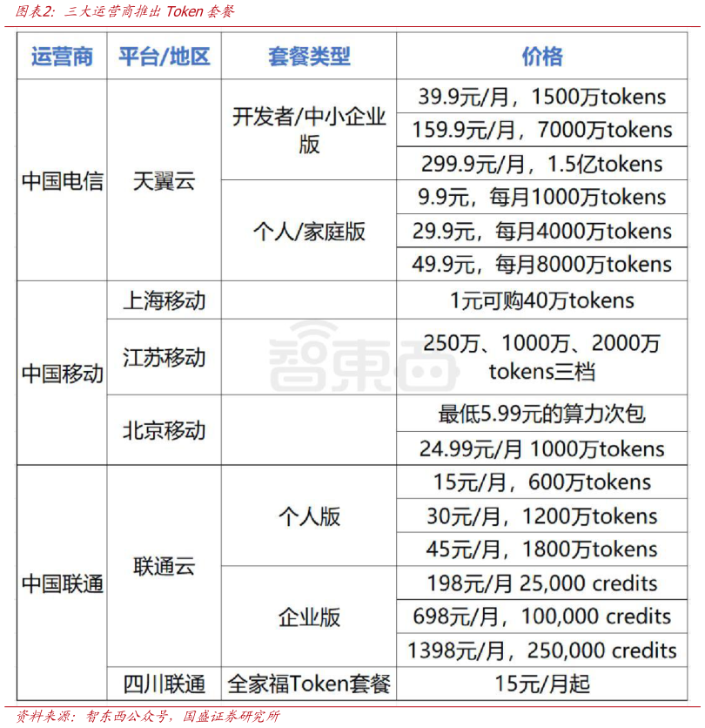705x728 pixels.
Task: Click the source note '资料来源: 智东西公众号, 国盛证券研究所'
Action: pyautogui.click(x=149, y=717)
